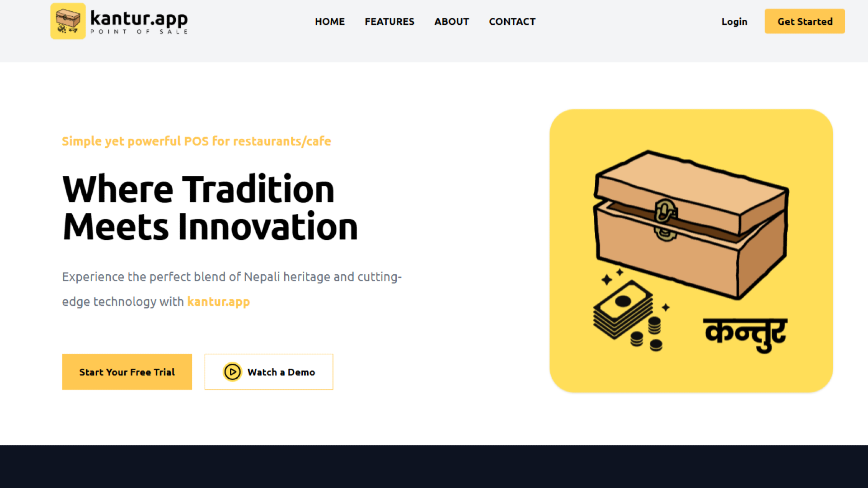Select the FEATURES navigation menu item
The height and width of the screenshot is (488, 868).
(389, 21)
